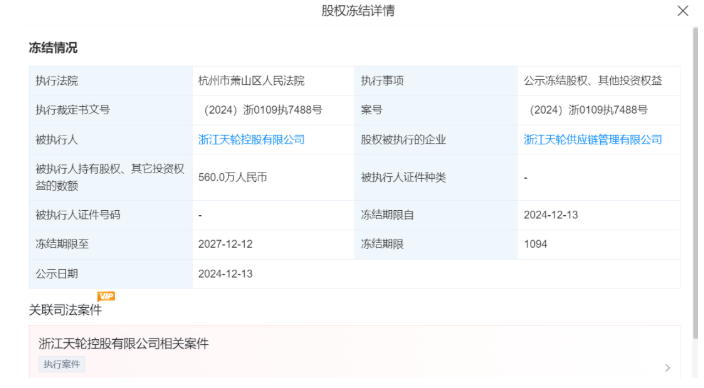Click the 公示日期 label cell
This screenshot has width=704, height=388.
(111, 274)
